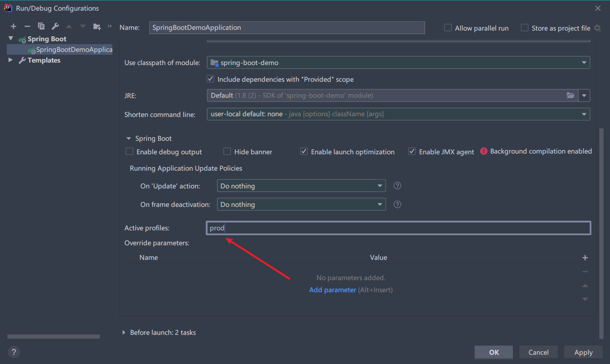Screen dimensions: 610x364
Task: Collapse Spring Boot tree node
Action: 11,39
